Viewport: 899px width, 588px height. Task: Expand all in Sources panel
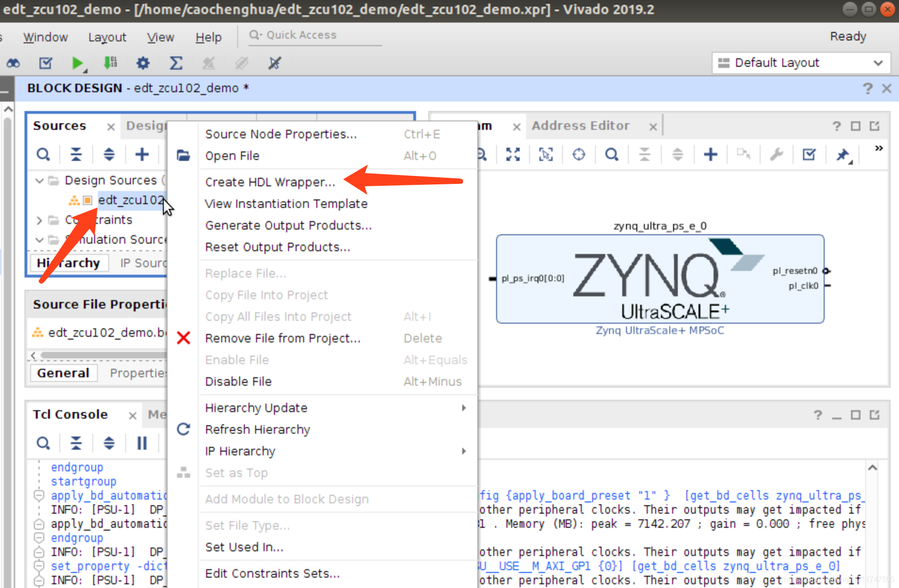[x=109, y=154]
